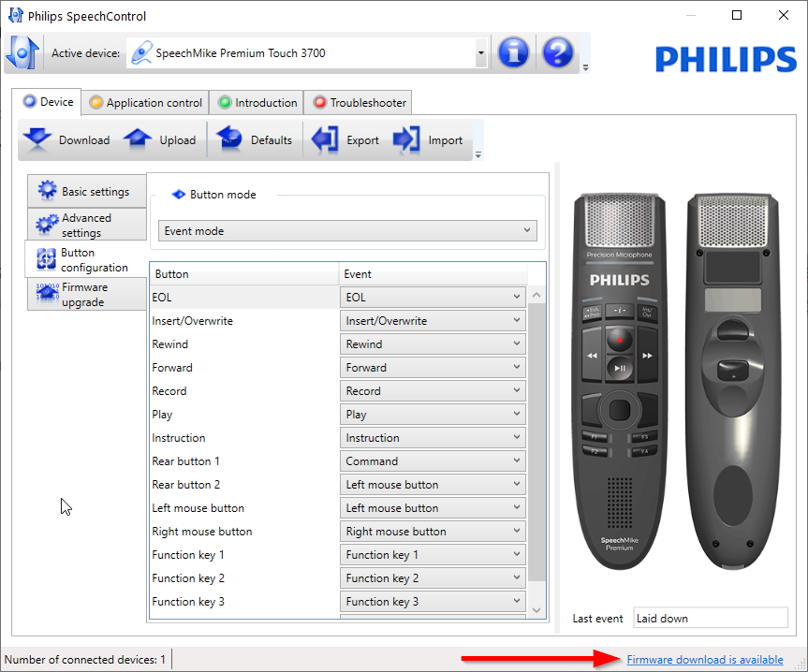Click the Philips SpeechControl title bar icon
808x672 pixels.
coord(16,15)
